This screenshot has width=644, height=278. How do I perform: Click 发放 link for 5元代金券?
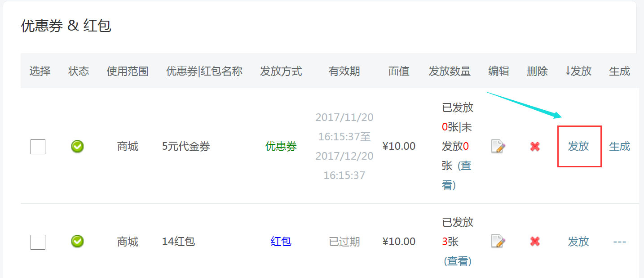(578, 147)
